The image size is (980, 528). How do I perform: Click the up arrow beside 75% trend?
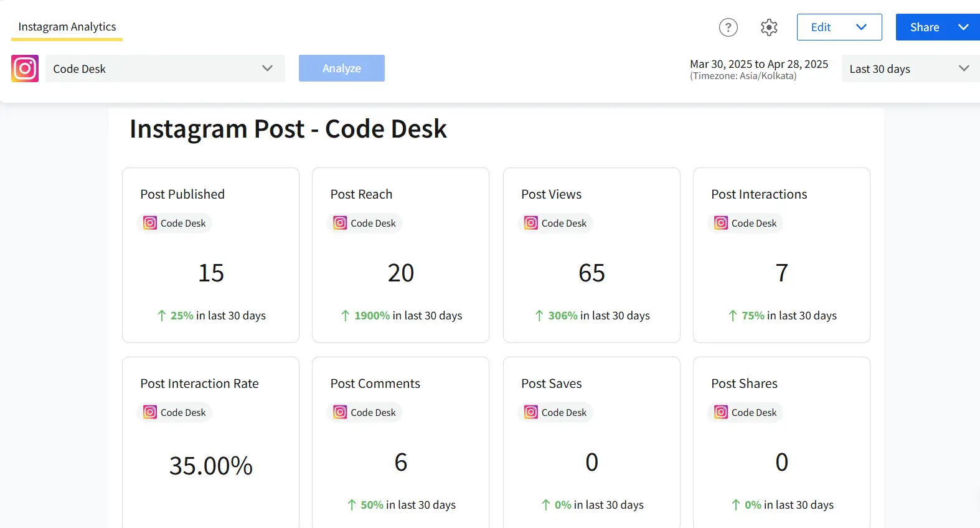pyautogui.click(x=733, y=316)
